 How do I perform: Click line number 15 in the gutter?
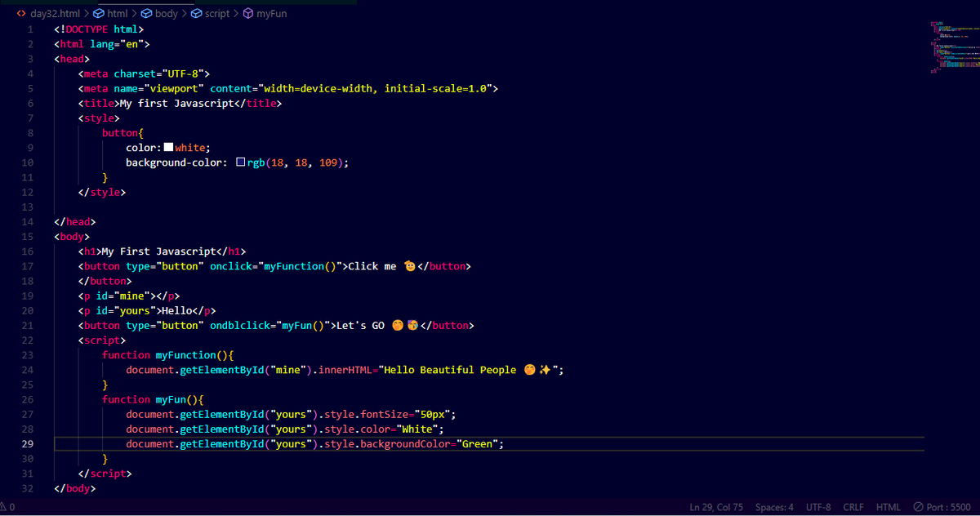click(x=29, y=237)
